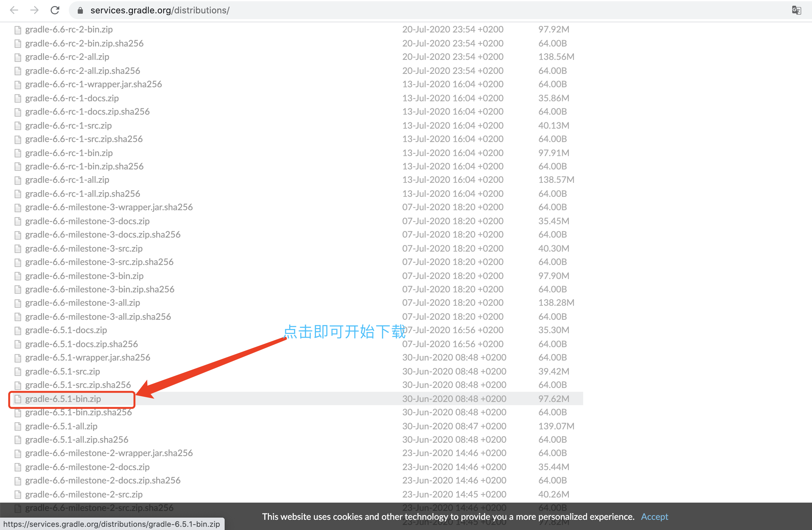
Task: Click file icon beside gradle-6.6-milestone-2-src.zip
Action: [18, 495]
